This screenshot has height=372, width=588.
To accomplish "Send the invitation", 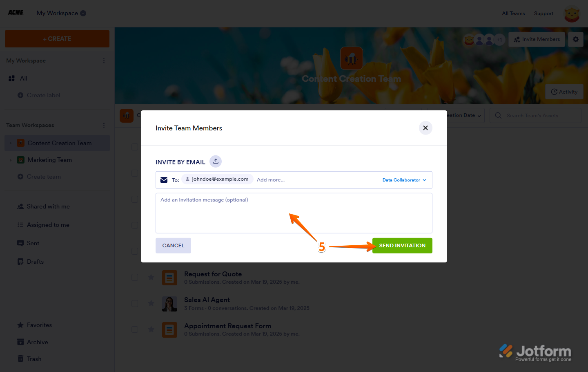I will pyautogui.click(x=402, y=246).
